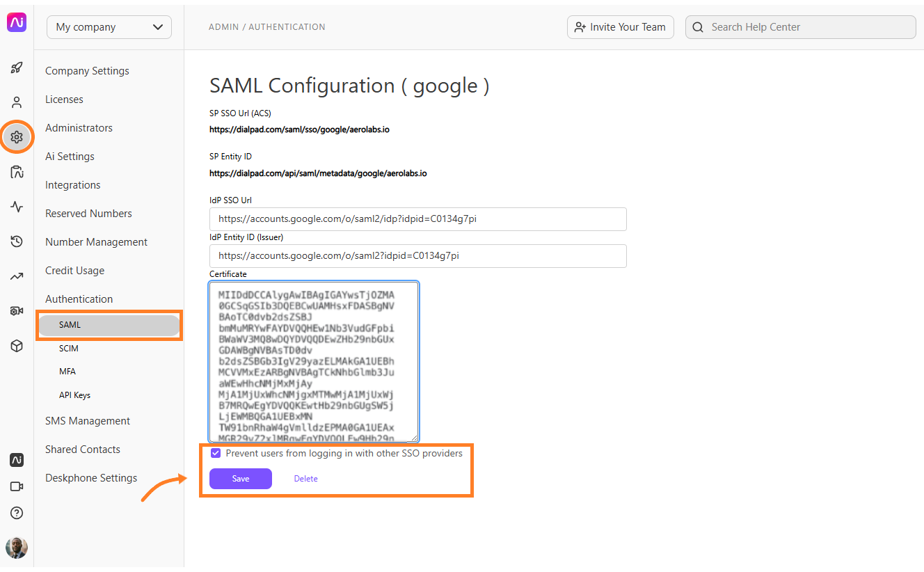Open Credit Usage menu item
Screen dimensions: 924x572
(74, 271)
